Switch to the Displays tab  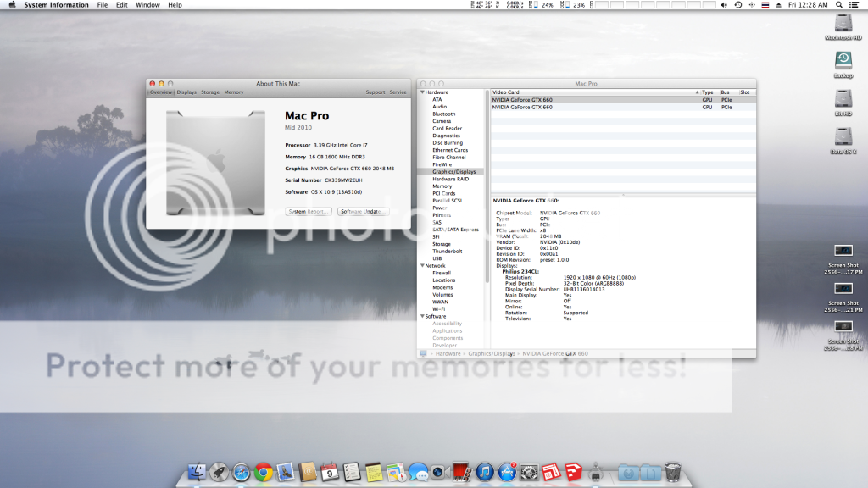186,92
